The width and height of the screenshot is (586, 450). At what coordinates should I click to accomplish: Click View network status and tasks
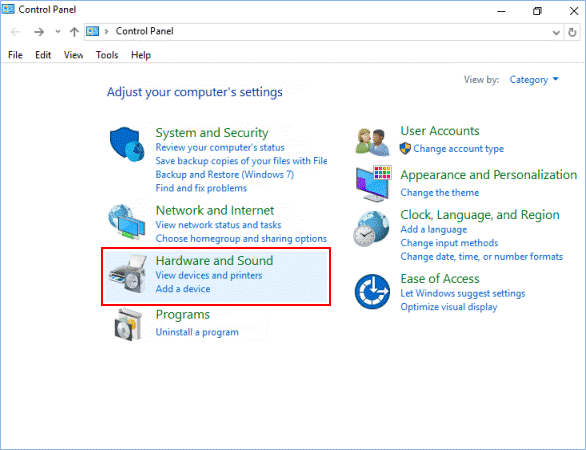(218, 225)
